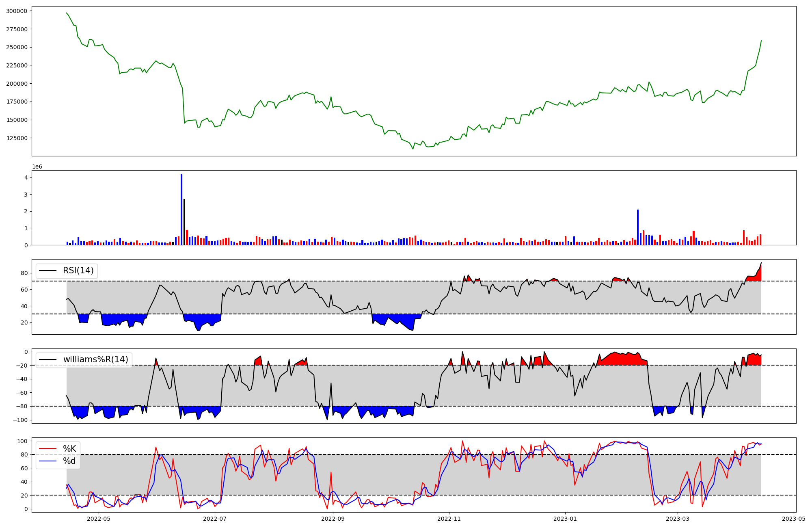
Task: Click the 80 tick on RSI axis
Action: pyautogui.click(x=24, y=273)
